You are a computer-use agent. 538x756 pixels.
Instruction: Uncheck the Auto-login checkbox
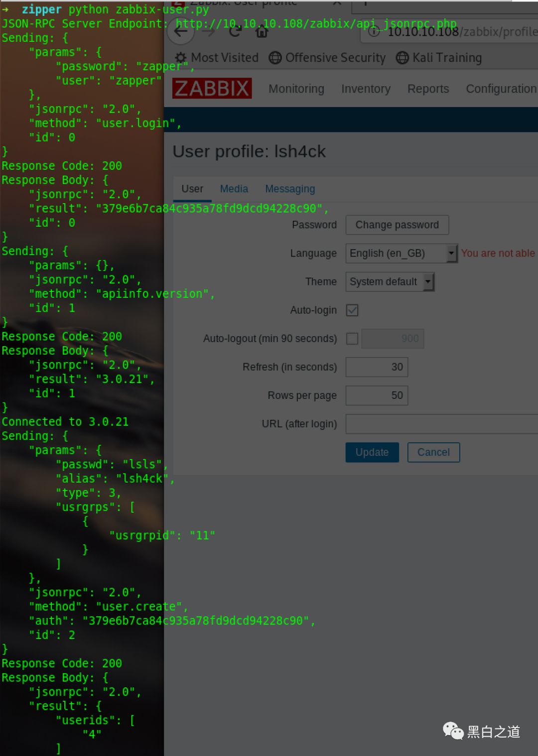point(352,310)
